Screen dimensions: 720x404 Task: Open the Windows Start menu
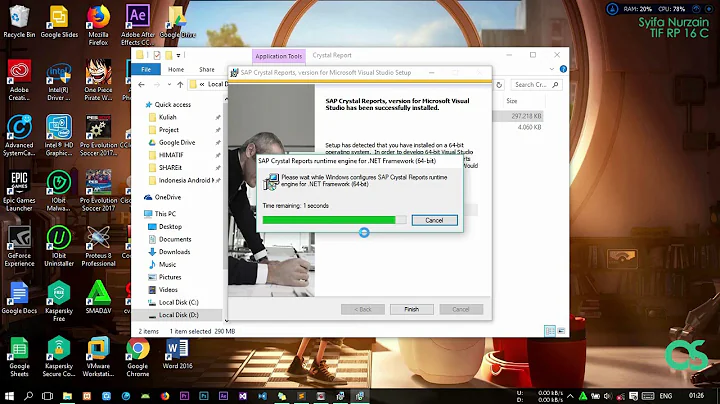[9, 396]
